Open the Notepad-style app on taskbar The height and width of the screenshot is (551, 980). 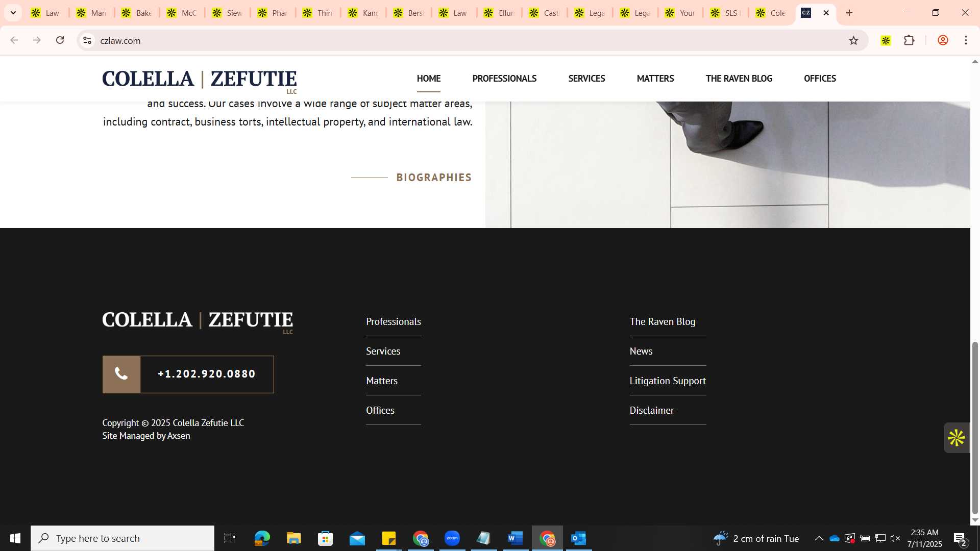point(484,538)
